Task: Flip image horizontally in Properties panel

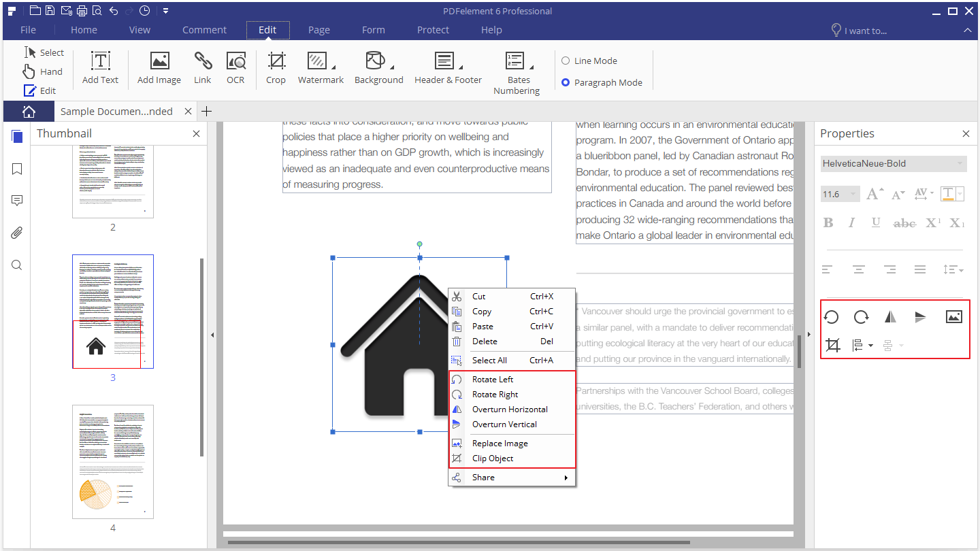Action: 891,316
